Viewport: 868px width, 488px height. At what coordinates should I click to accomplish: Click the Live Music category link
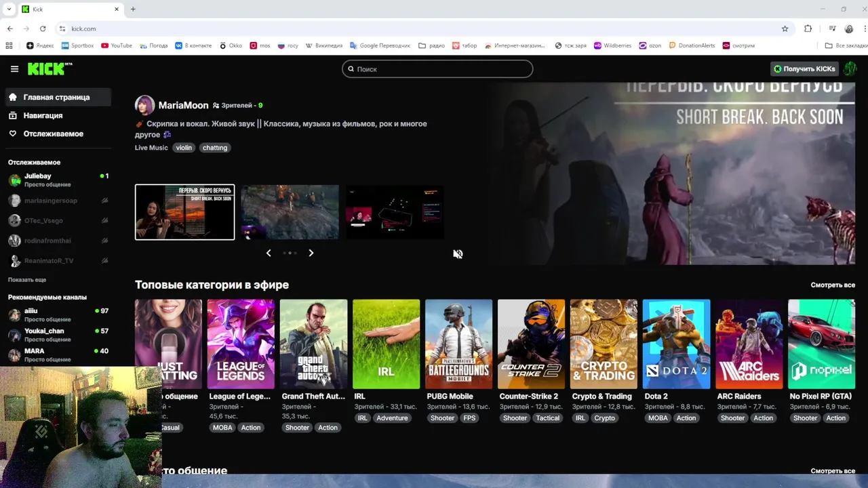151,148
